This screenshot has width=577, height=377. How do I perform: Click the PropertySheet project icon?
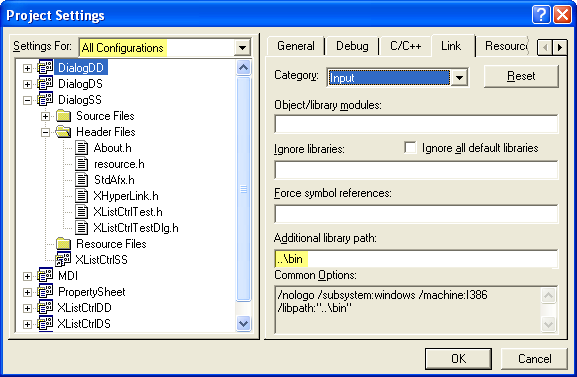pyautogui.click(x=45, y=292)
